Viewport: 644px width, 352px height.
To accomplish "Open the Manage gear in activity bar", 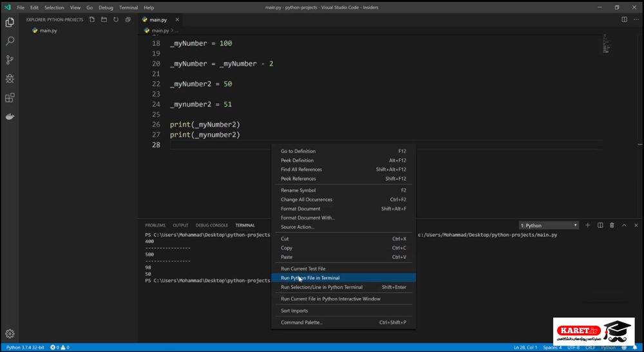I will (x=10, y=333).
